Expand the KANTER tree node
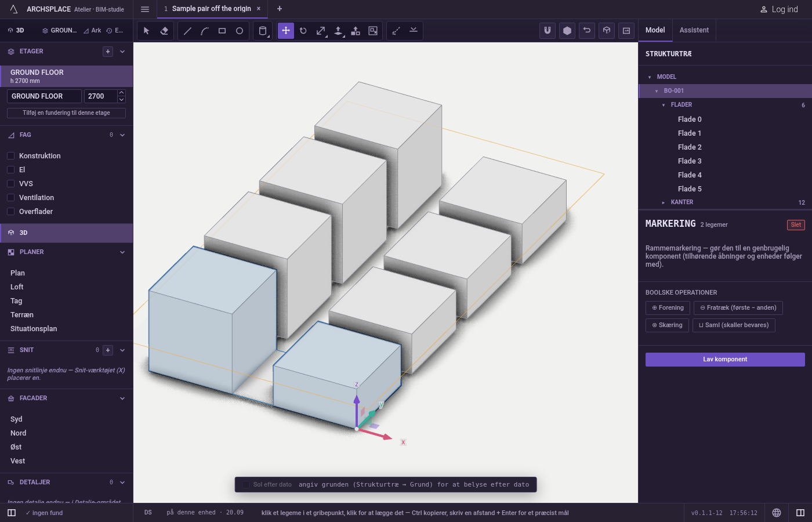812x522 pixels. point(664,202)
